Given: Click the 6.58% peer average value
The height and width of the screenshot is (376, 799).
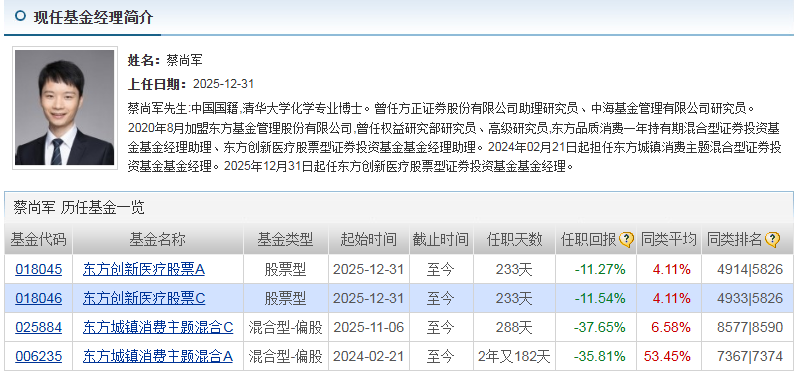Looking at the screenshot, I should (x=671, y=328).
